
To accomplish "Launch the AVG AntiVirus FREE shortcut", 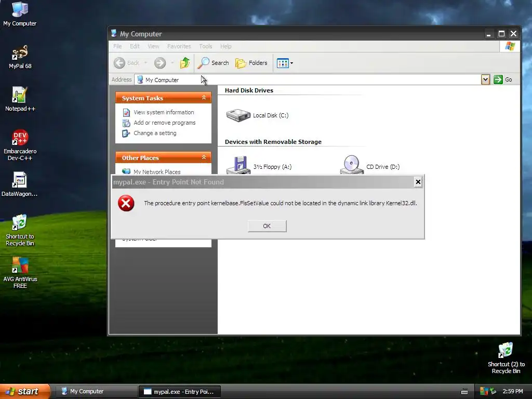I will [20, 272].
